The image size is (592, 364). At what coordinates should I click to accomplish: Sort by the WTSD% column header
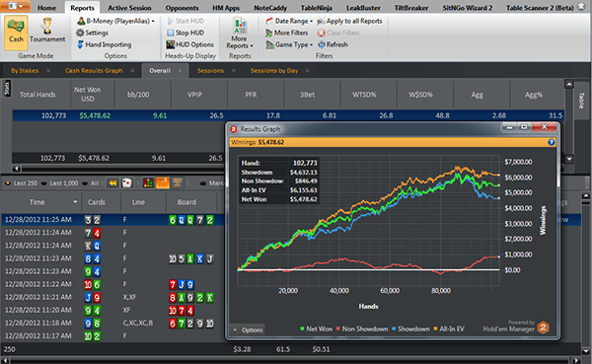click(364, 95)
